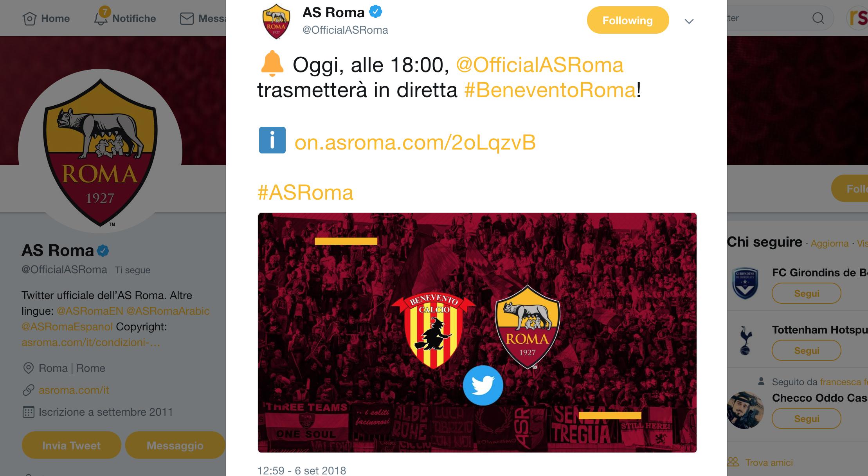Open the user profile avatar at the top right

[x=858, y=18]
